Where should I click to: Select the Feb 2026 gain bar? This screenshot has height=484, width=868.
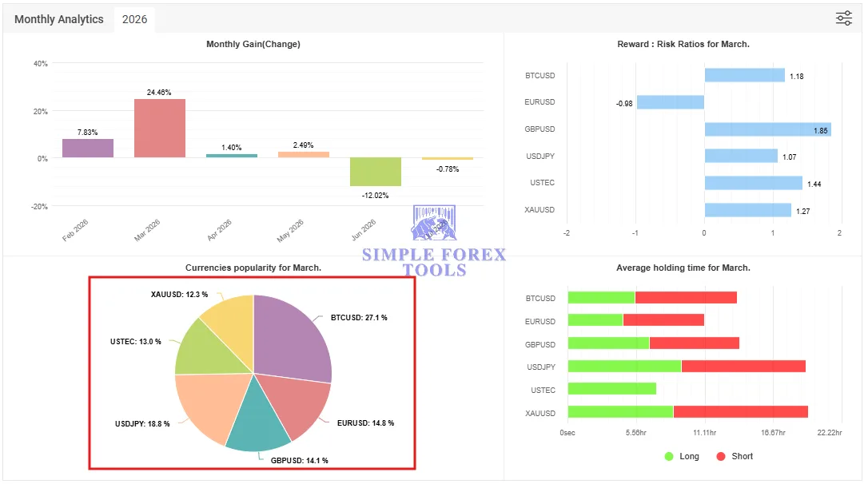(x=88, y=149)
